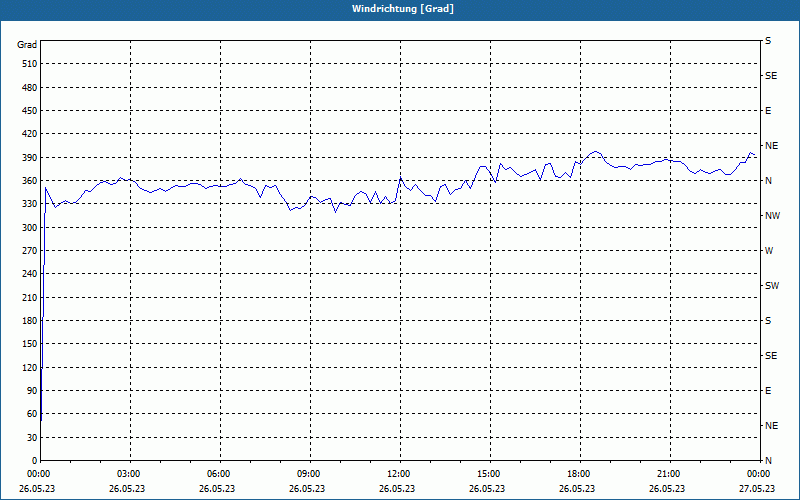Click the 00:00 label above 27.05.23
This screenshot has height=500, width=800.
759,474
